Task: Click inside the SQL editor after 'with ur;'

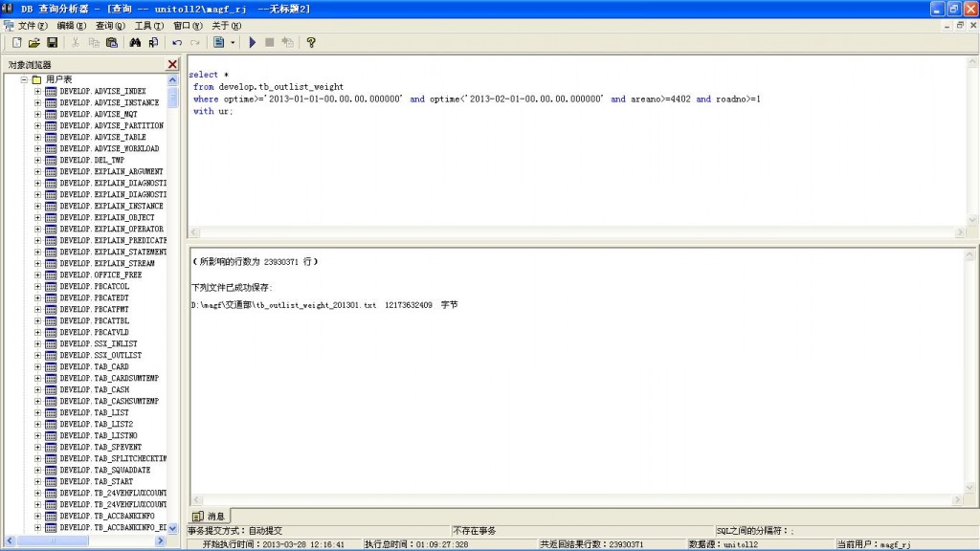Action: pos(235,111)
